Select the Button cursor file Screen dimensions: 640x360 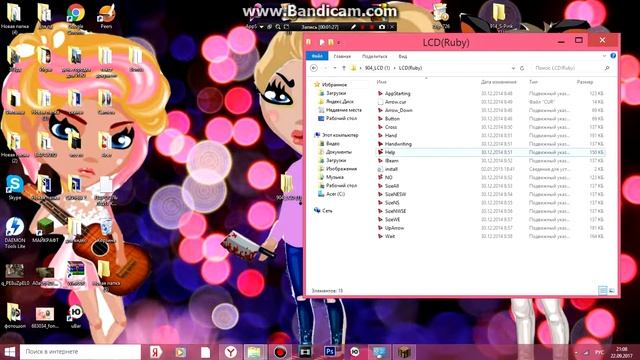(x=392, y=119)
